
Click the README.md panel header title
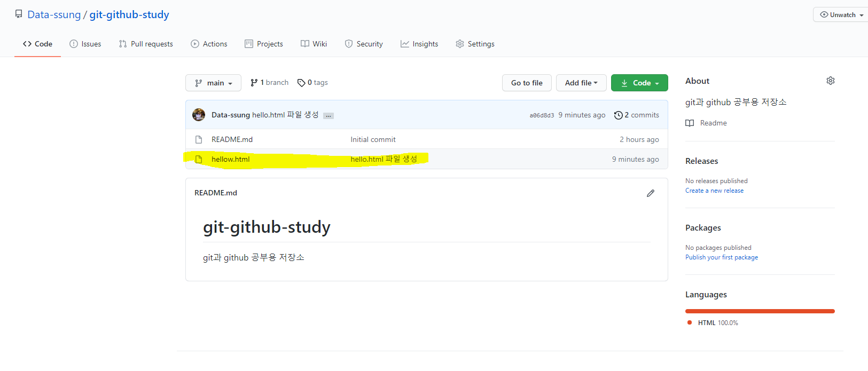[216, 193]
